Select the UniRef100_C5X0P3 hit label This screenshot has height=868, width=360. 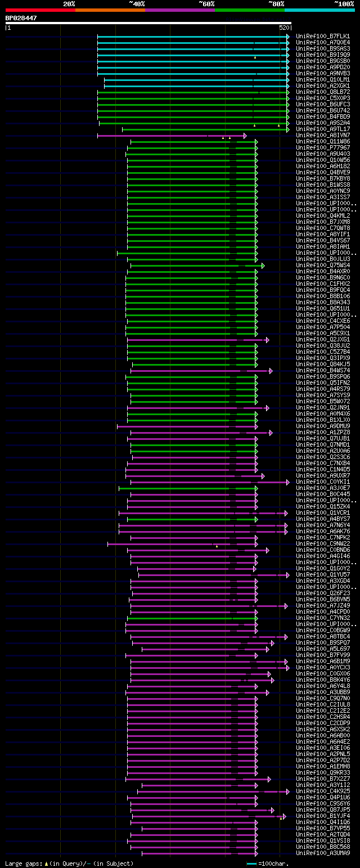pos(323,98)
